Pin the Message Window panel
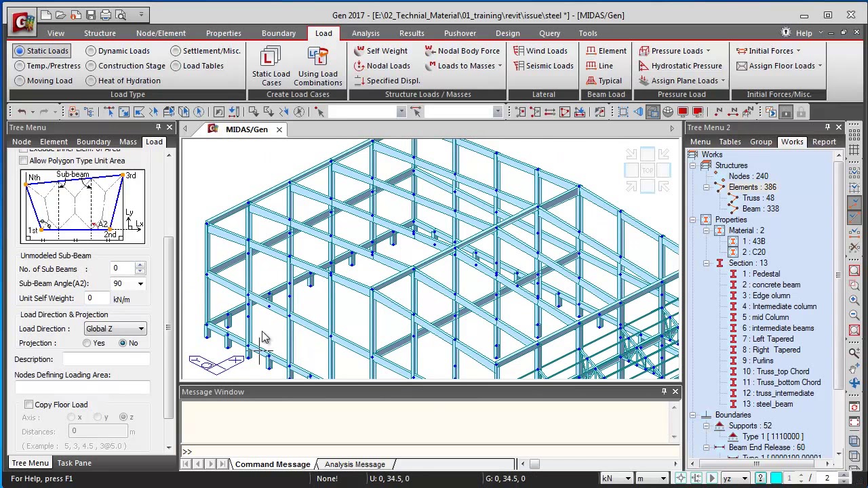The height and width of the screenshot is (488, 868). click(664, 392)
